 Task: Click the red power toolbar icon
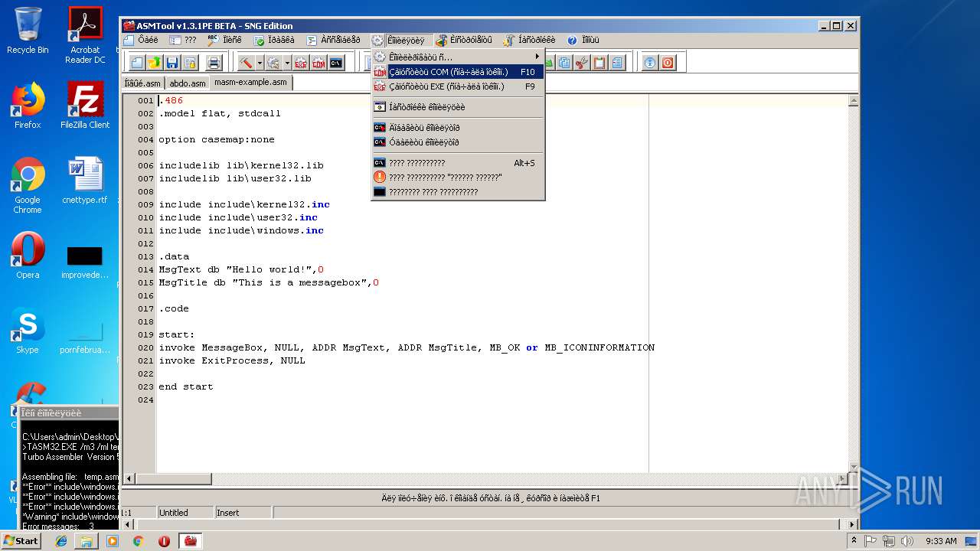[x=668, y=63]
